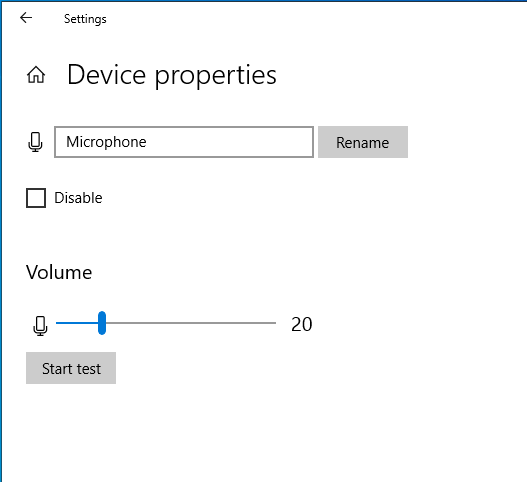Click the word Microphone inside the text box
Viewport: 527px width, 482px height.
click(106, 142)
